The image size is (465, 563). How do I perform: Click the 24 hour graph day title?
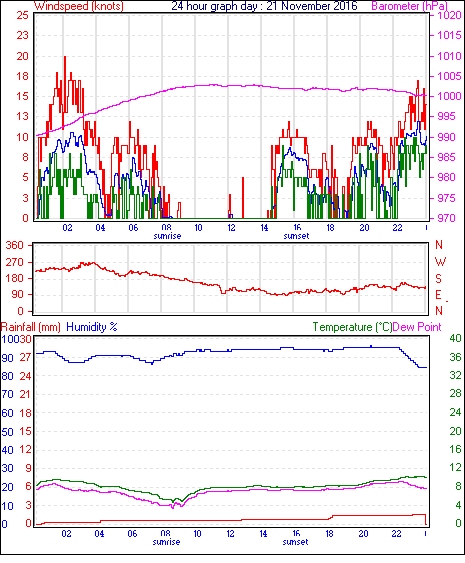[264, 6]
